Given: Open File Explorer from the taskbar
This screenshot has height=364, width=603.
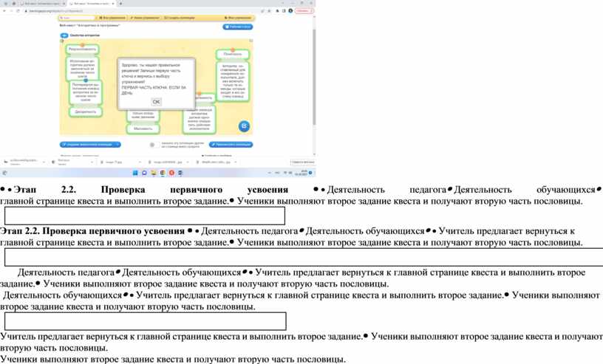Looking at the screenshot, I should tap(154, 173).
